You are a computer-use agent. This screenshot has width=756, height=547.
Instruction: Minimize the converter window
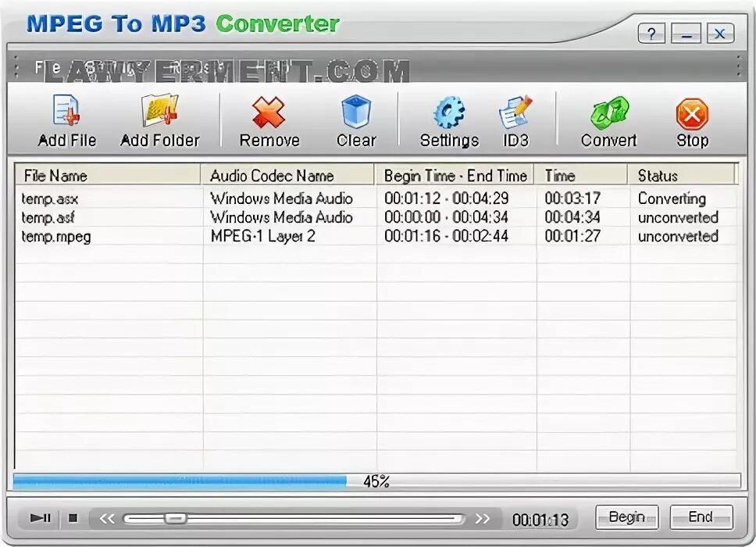686,34
